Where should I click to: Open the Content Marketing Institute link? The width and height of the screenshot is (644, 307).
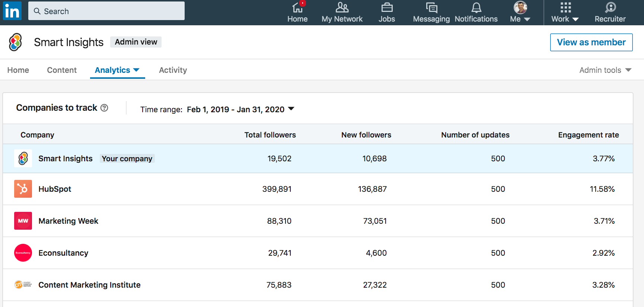[x=89, y=285]
